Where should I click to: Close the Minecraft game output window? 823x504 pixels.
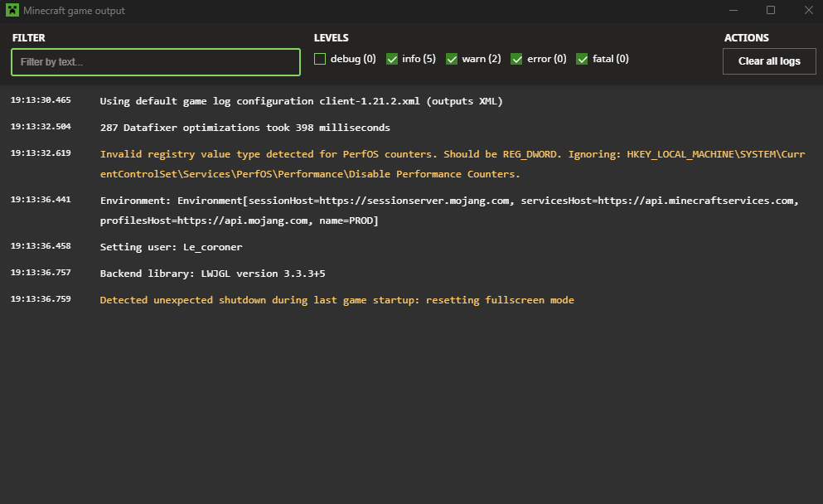pyautogui.click(x=808, y=11)
